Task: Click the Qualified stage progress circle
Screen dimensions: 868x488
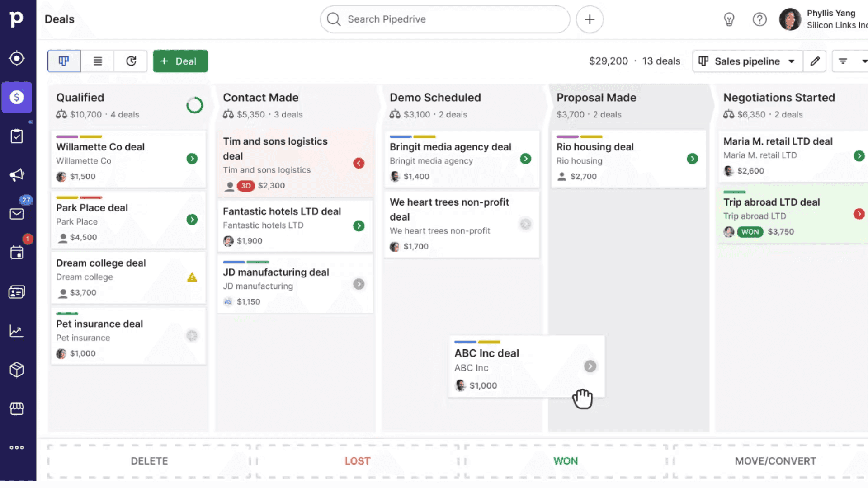Action: pyautogui.click(x=195, y=105)
